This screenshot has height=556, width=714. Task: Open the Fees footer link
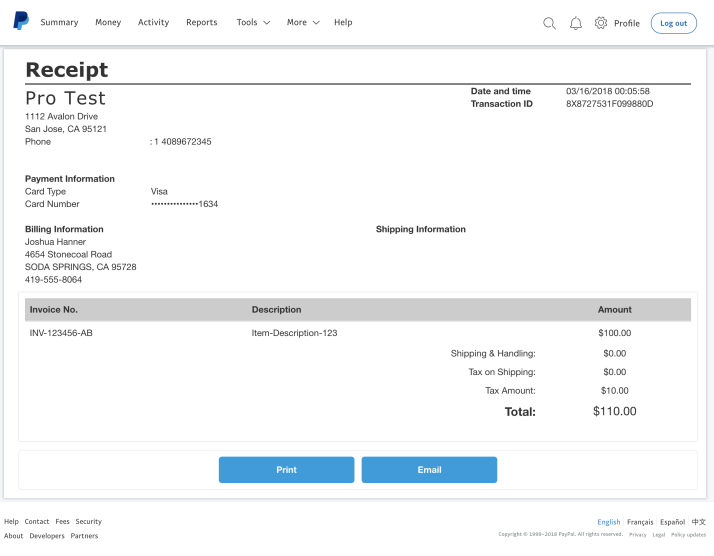click(62, 522)
